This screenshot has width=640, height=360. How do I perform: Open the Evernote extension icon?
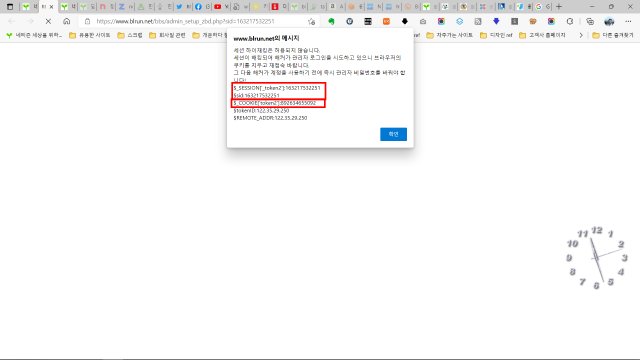coord(331,21)
